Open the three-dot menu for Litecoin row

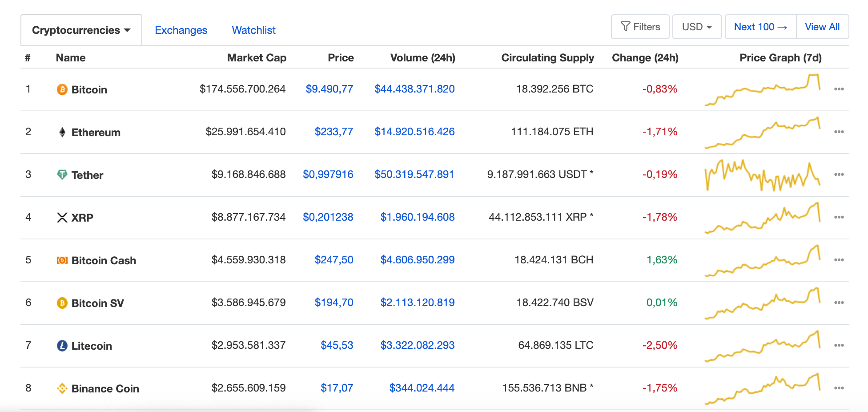(839, 345)
